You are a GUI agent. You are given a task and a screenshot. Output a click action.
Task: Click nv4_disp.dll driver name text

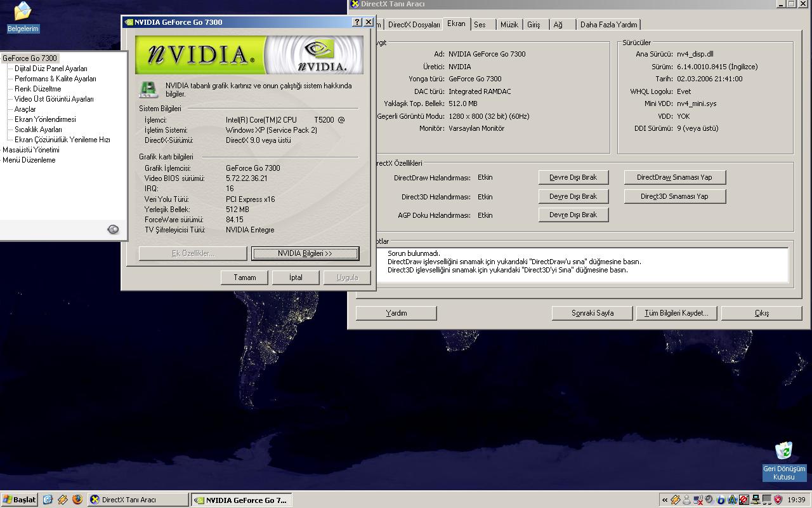point(695,54)
